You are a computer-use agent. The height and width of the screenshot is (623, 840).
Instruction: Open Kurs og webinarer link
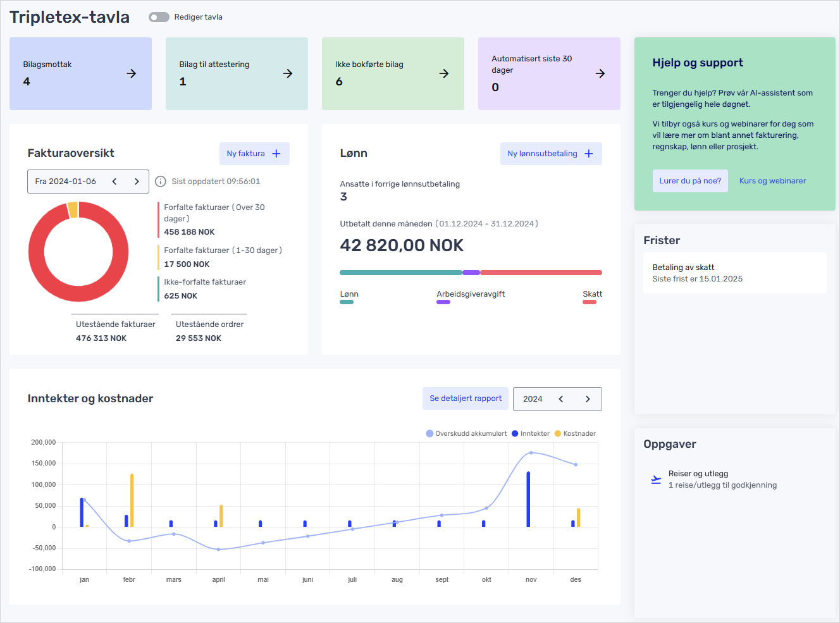coord(773,181)
